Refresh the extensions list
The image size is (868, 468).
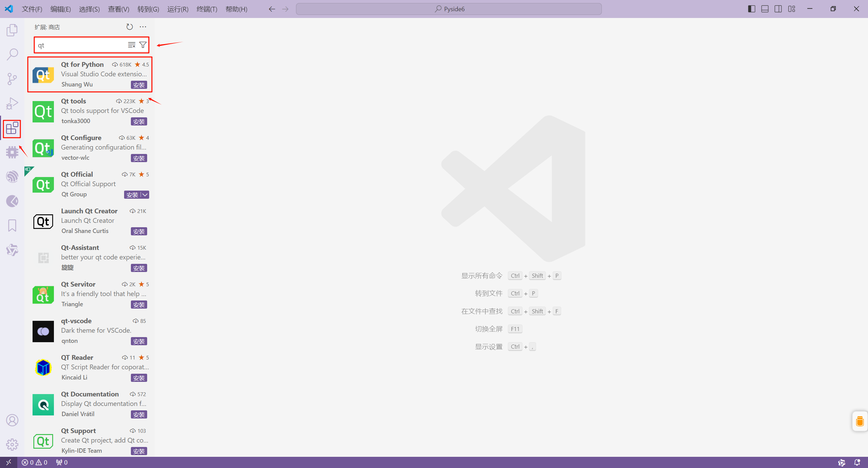point(129,27)
